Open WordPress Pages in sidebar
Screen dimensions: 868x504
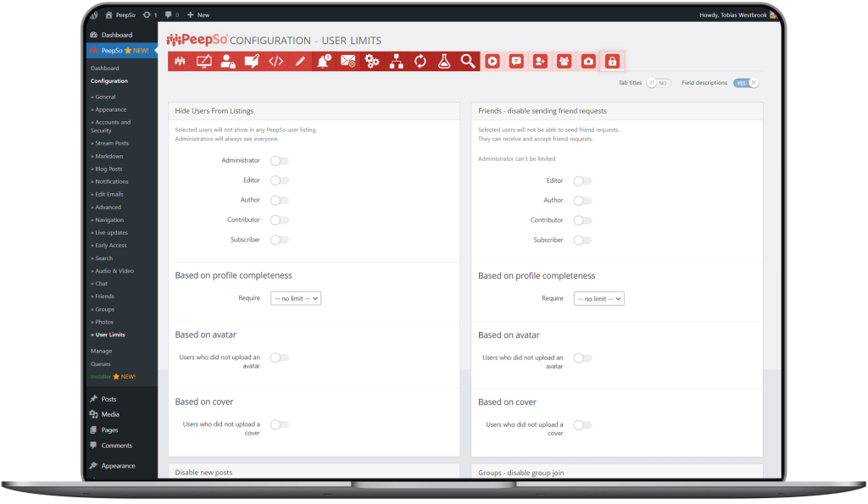tap(109, 430)
